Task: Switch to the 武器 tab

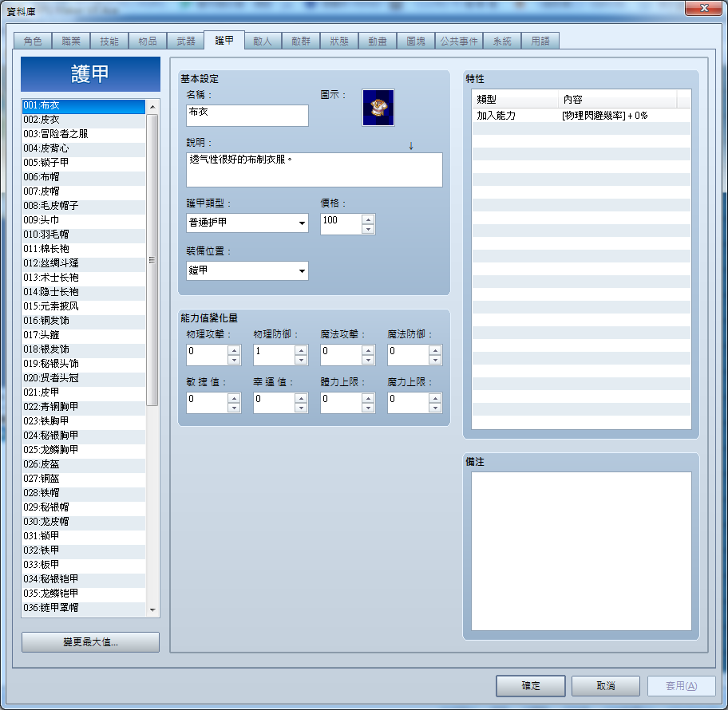Action: pos(186,41)
